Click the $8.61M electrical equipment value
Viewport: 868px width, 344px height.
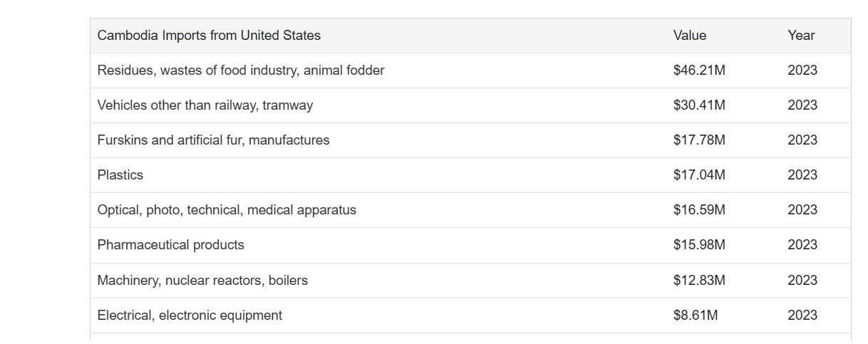[696, 316]
